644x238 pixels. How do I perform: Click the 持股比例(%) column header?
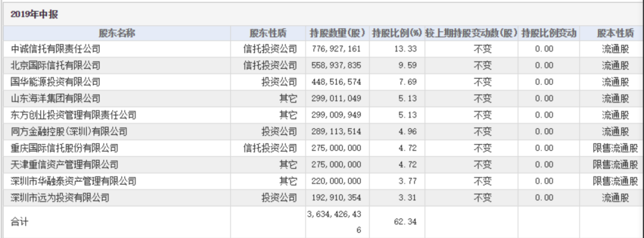pos(397,33)
